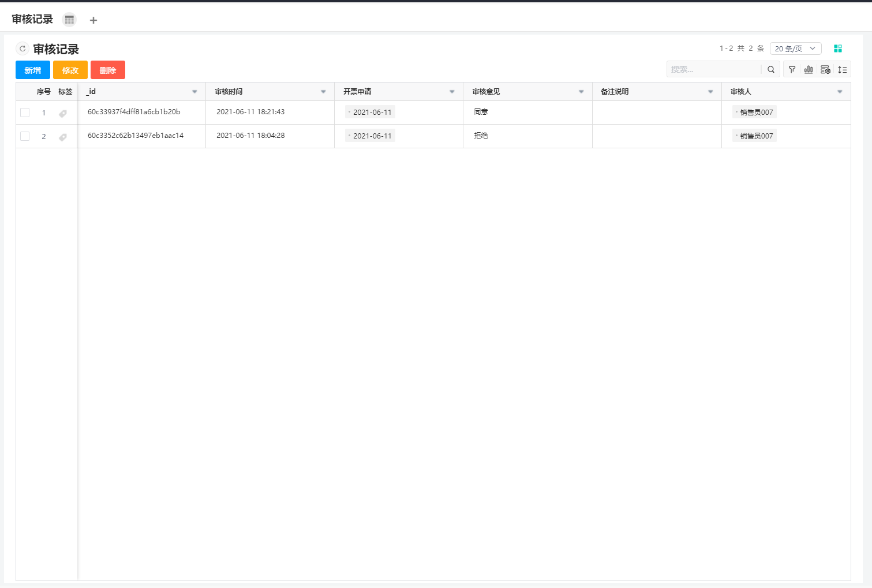
Task: Open the 审核人 column dropdown arrow
Action: pyautogui.click(x=840, y=92)
